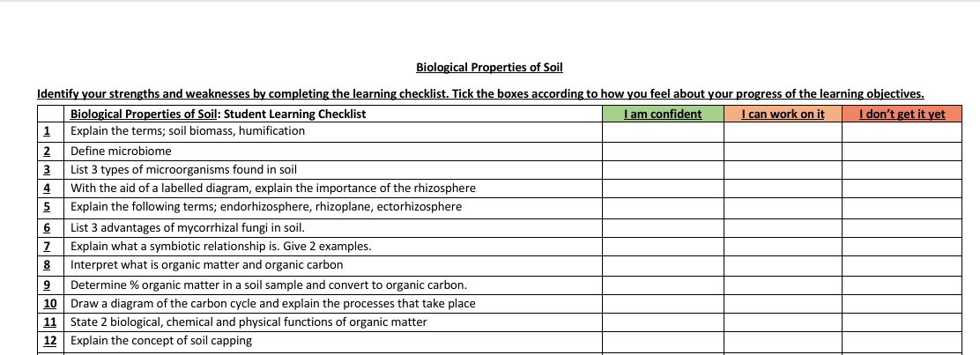Click the row number 8 cell

[48, 265]
